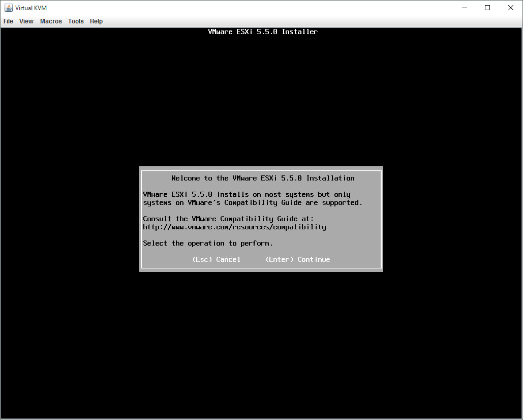Image resolution: width=523 pixels, height=420 pixels.
Task: Click the vmware.com compatibility URL
Action: pyautogui.click(x=234, y=227)
